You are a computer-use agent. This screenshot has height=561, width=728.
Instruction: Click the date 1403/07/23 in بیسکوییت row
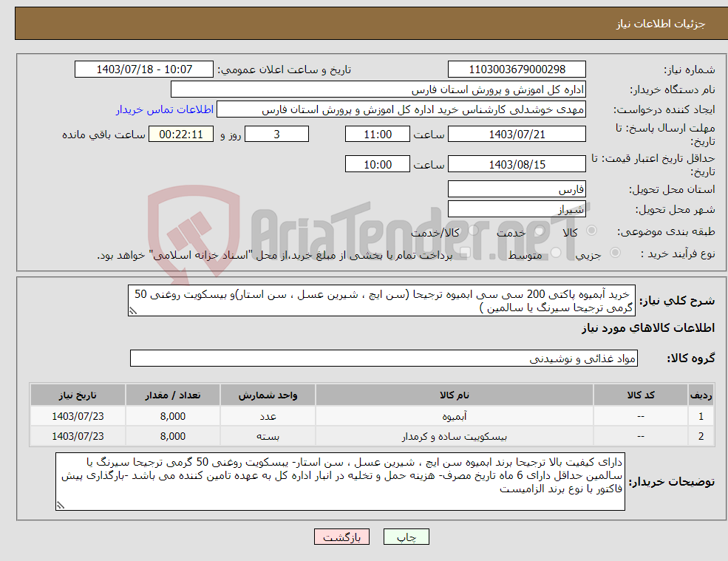tap(78, 436)
